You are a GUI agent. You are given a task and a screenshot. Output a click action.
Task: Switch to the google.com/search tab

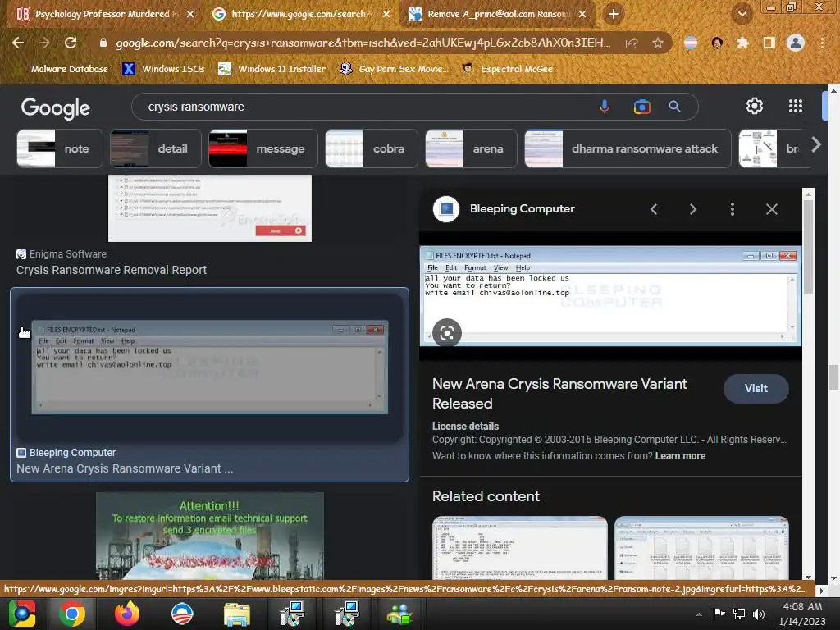[x=299, y=14]
